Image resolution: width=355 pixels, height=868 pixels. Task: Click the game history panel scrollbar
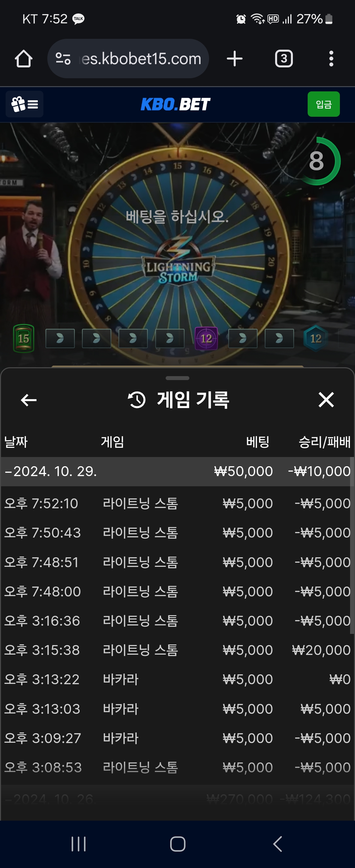pos(352,546)
